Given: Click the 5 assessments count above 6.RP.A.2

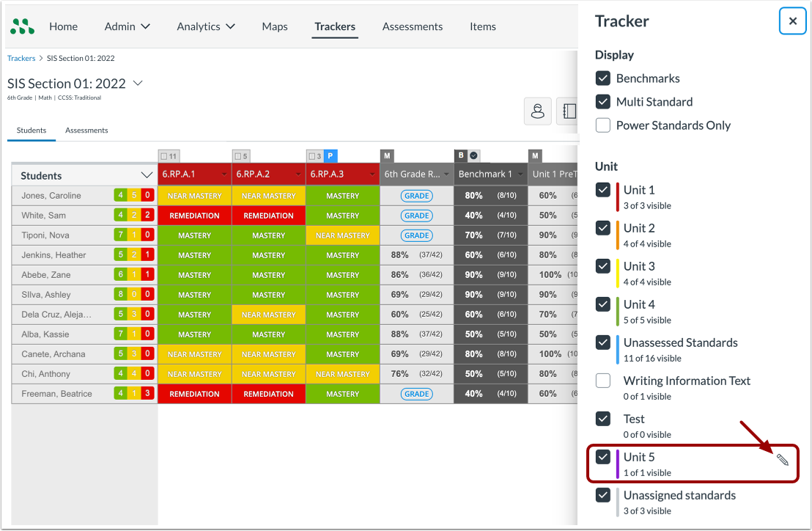Looking at the screenshot, I should [241, 156].
